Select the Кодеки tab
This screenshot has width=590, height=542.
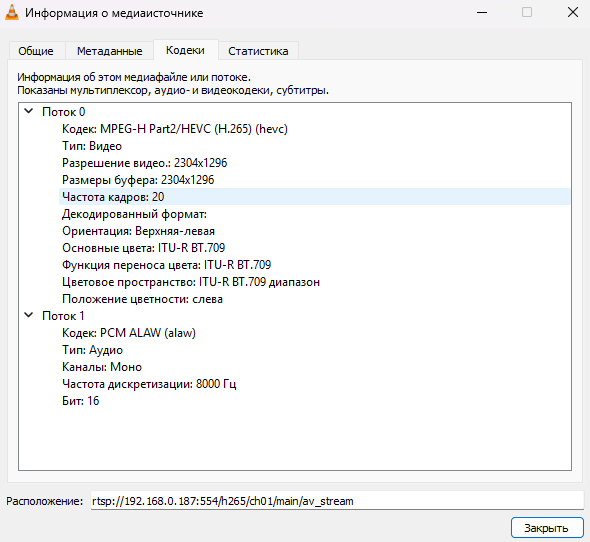click(186, 50)
